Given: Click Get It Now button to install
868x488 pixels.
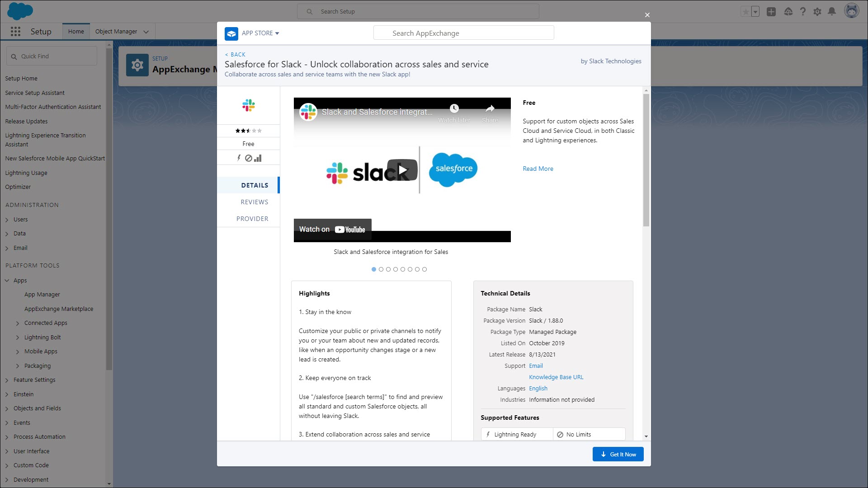Looking at the screenshot, I should click(618, 454).
